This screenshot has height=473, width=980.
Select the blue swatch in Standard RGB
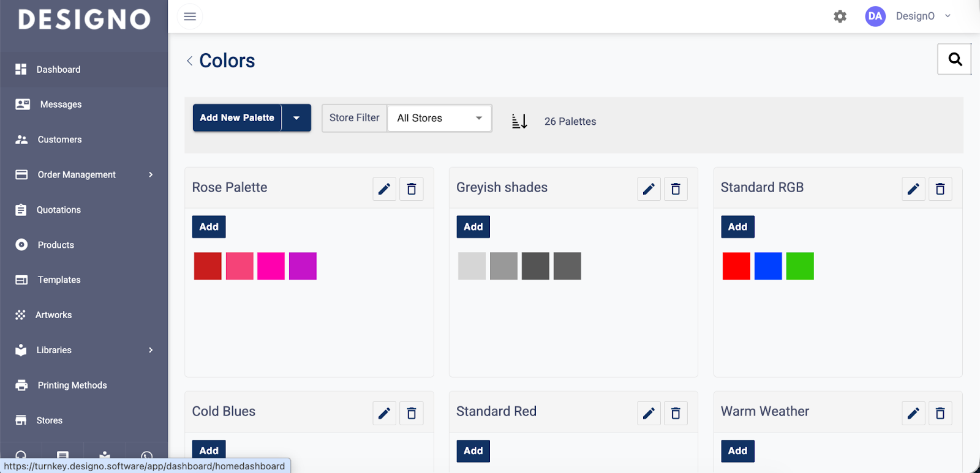coord(768,266)
